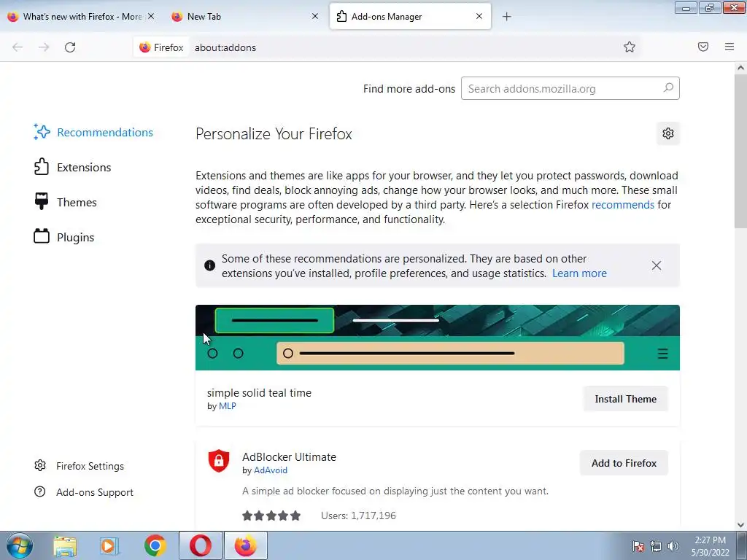747x560 pixels.
Task: Open Google Chrome from taskbar
Action: pyautogui.click(x=155, y=545)
